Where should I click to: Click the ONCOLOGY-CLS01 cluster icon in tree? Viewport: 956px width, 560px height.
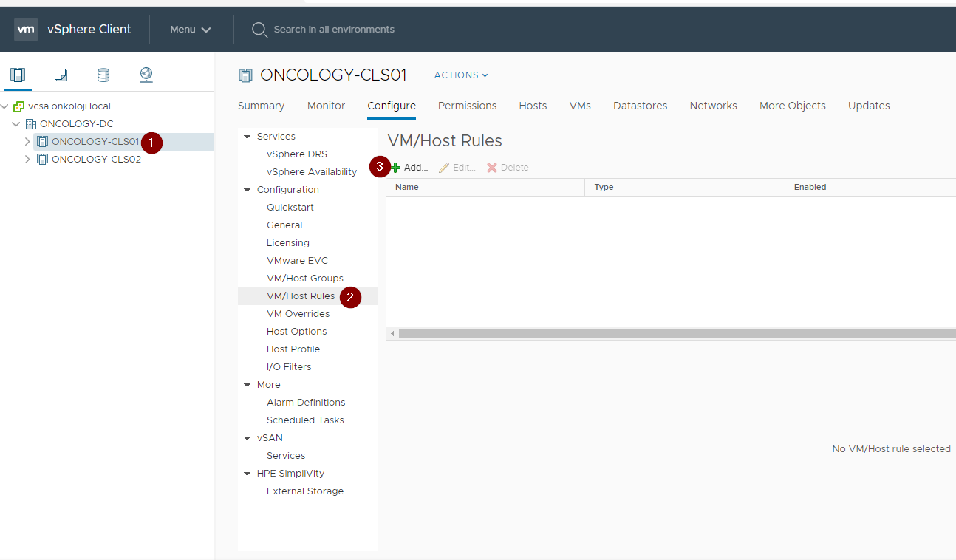coord(43,142)
